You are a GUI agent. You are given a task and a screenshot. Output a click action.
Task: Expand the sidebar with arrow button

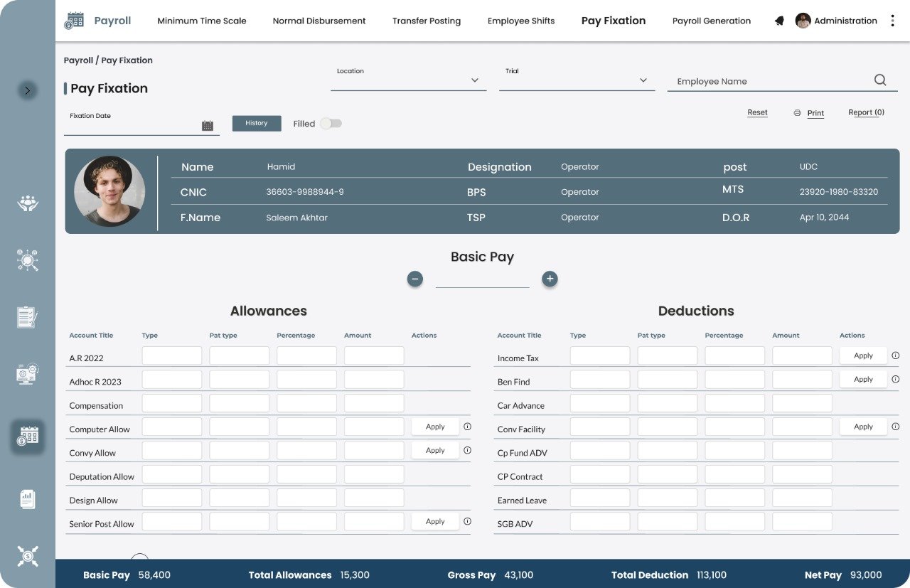point(27,90)
